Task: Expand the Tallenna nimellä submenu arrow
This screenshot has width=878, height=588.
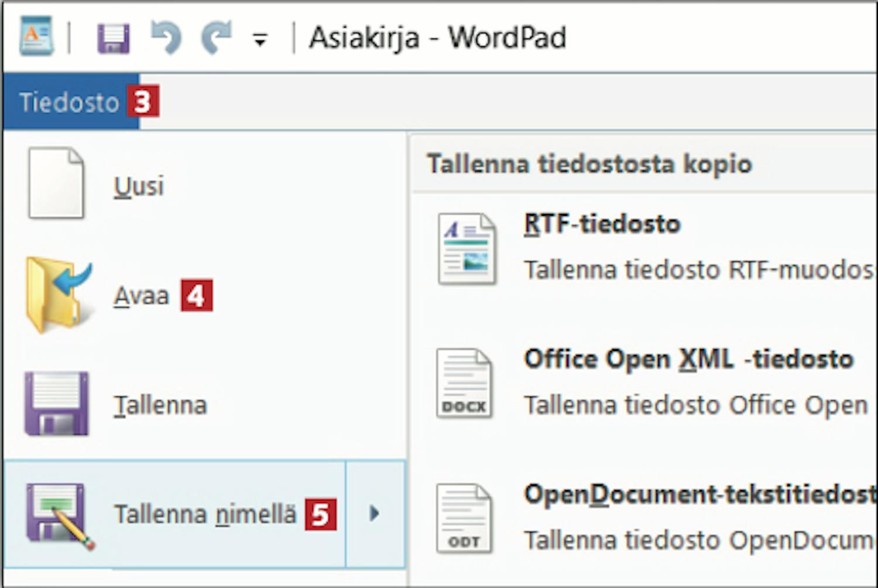Action: point(375,514)
